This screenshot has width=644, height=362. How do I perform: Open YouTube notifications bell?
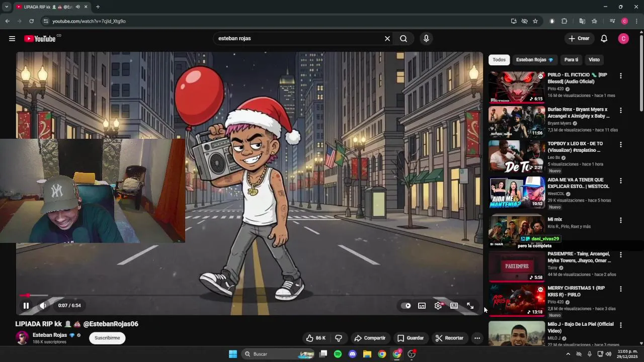[604, 39]
